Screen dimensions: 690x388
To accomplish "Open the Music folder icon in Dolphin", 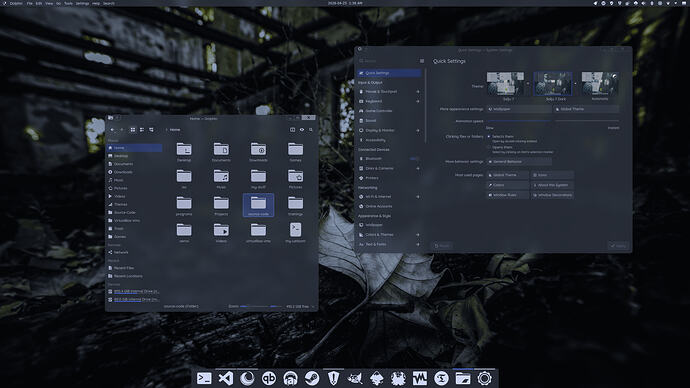I will tap(221, 176).
